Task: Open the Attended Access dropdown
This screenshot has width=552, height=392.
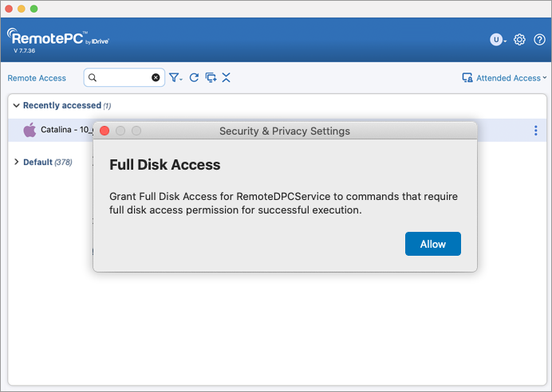Action: point(504,78)
